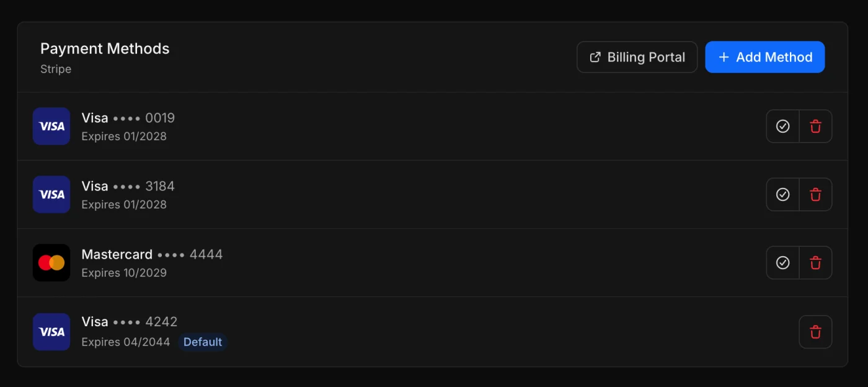Delete the default Visa ending 4242

point(815,332)
